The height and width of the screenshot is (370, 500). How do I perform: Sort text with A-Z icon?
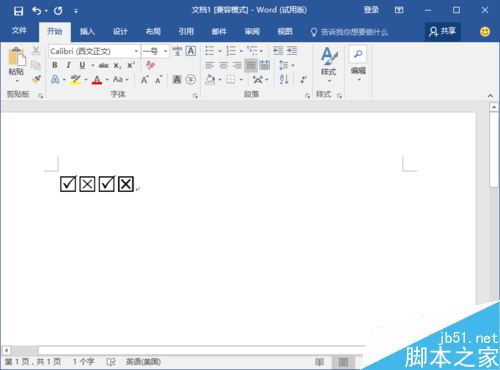(x=284, y=79)
